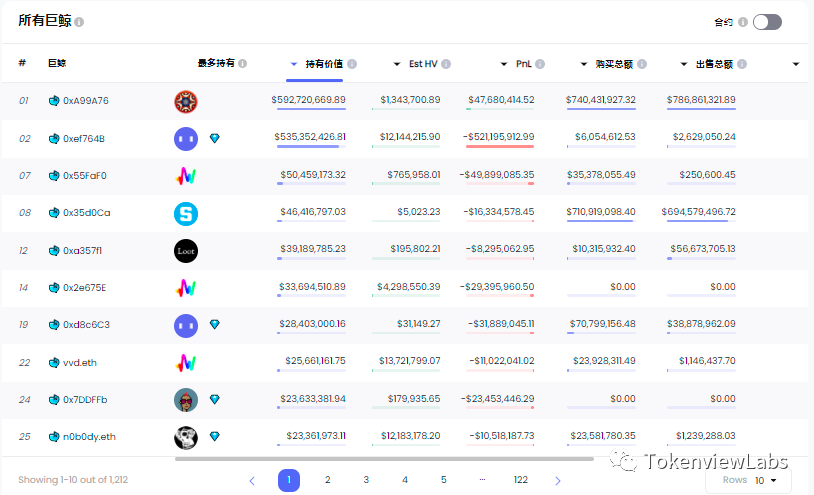Screen dimensions: 814x495
Task: Click the horizontal table scrollbar
Action: click(384, 459)
